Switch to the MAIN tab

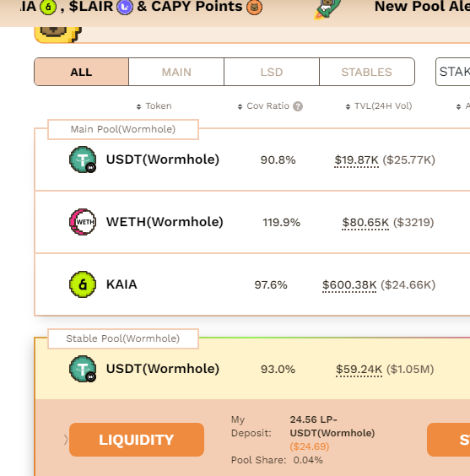coord(176,72)
